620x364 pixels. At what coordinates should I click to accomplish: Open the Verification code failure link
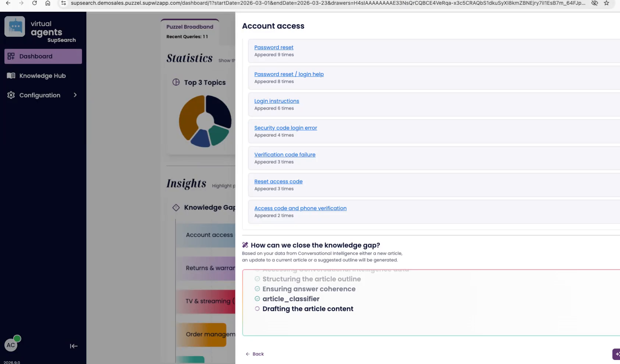(285, 155)
